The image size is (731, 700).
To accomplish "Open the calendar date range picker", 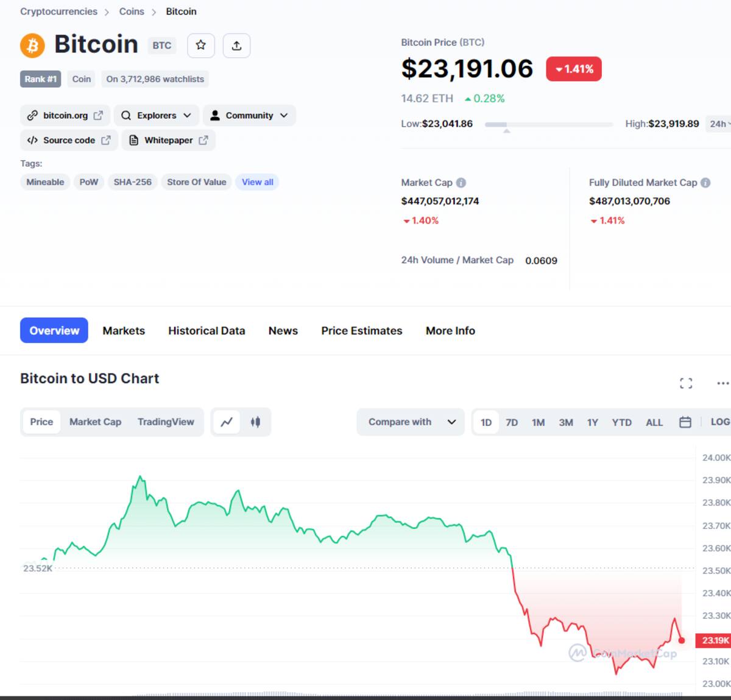I will click(x=685, y=422).
